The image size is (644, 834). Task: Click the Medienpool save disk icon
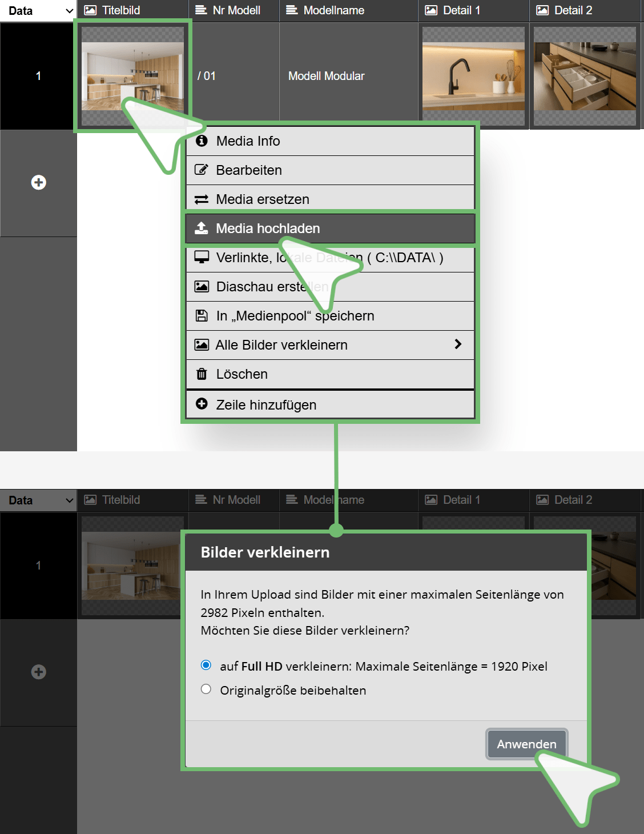click(202, 315)
